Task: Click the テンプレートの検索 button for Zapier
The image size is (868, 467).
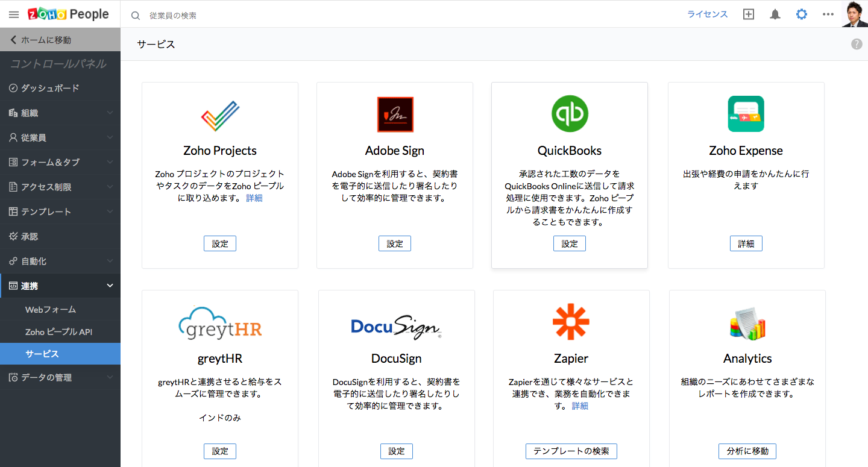Action: pyautogui.click(x=571, y=451)
